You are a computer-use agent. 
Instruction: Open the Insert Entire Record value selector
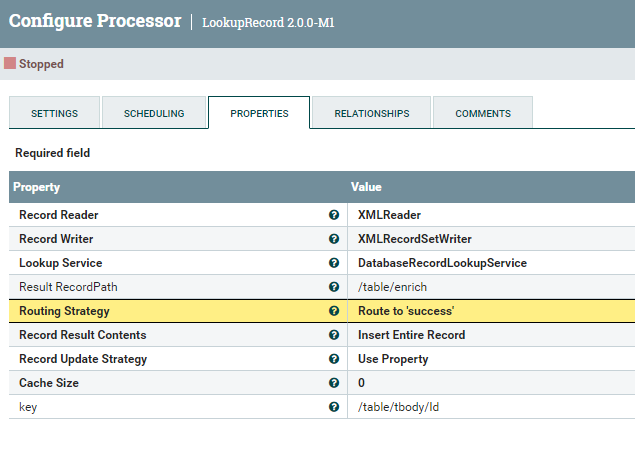tap(411, 335)
